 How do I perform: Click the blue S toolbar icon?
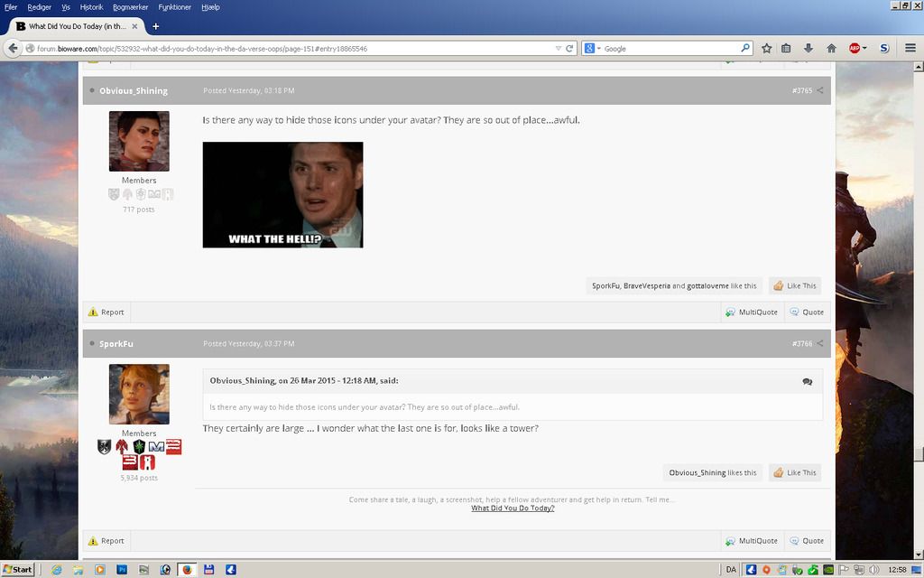(884, 48)
